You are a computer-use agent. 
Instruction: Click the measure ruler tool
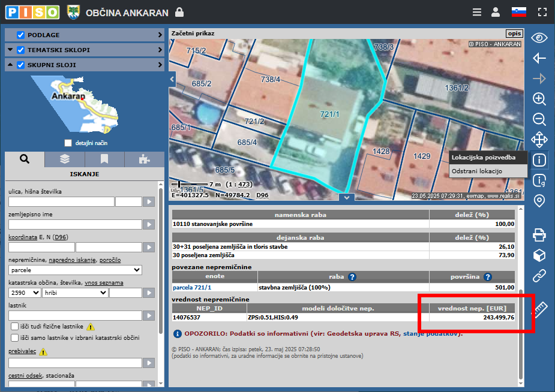[x=540, y=310]
